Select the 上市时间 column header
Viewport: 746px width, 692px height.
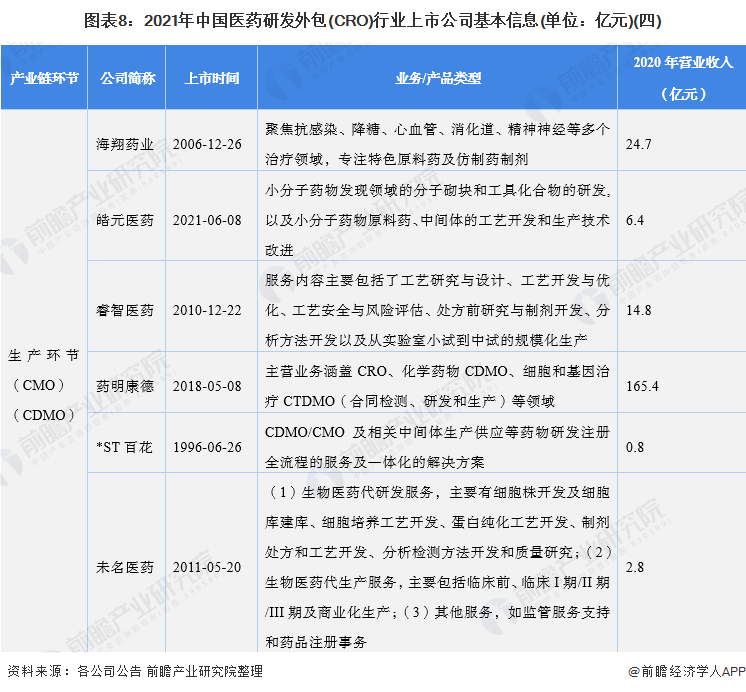click(x=212, y=78)
